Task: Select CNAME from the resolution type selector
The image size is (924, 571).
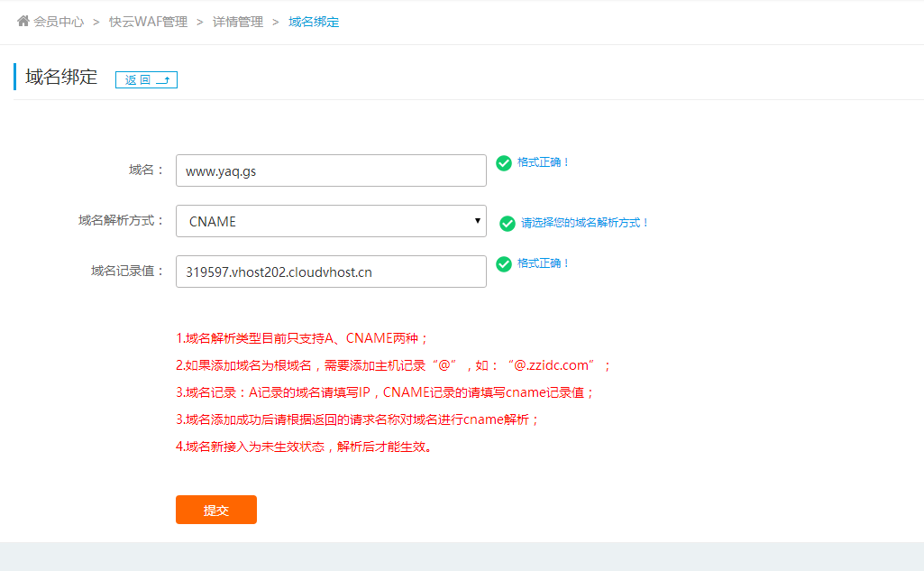Action: pos(331,221)
